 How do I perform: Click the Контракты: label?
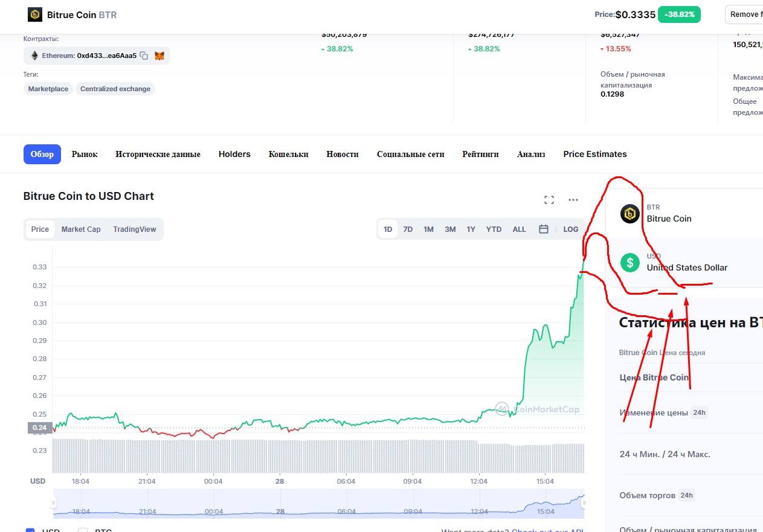point(41,39)
